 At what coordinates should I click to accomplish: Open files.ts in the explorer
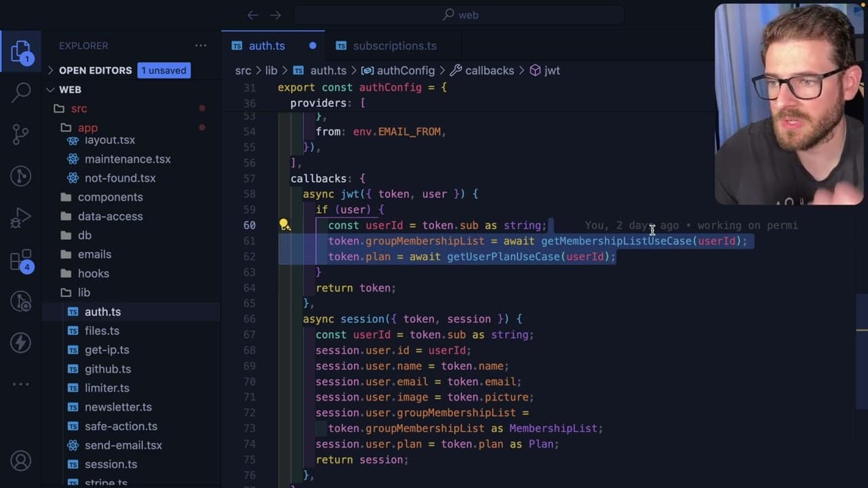click(102, 331)
